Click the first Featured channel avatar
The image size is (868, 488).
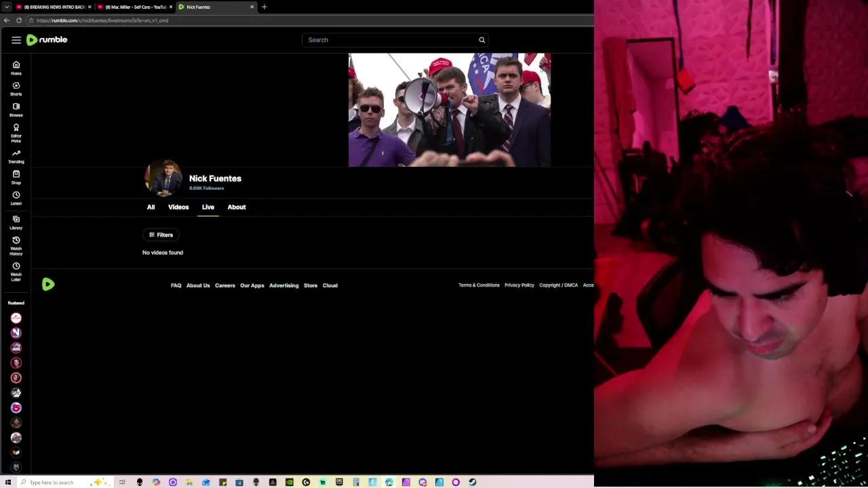coord(16,318)
